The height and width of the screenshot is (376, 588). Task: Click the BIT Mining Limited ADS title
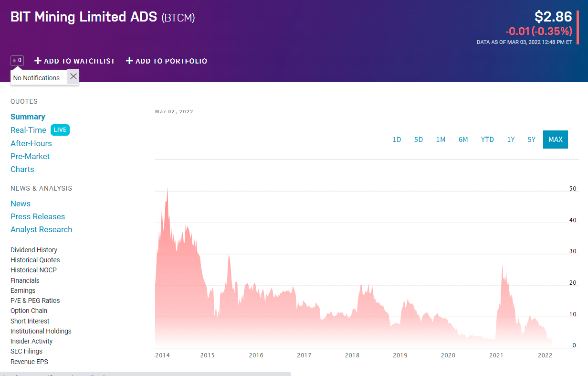click(84, 17)
